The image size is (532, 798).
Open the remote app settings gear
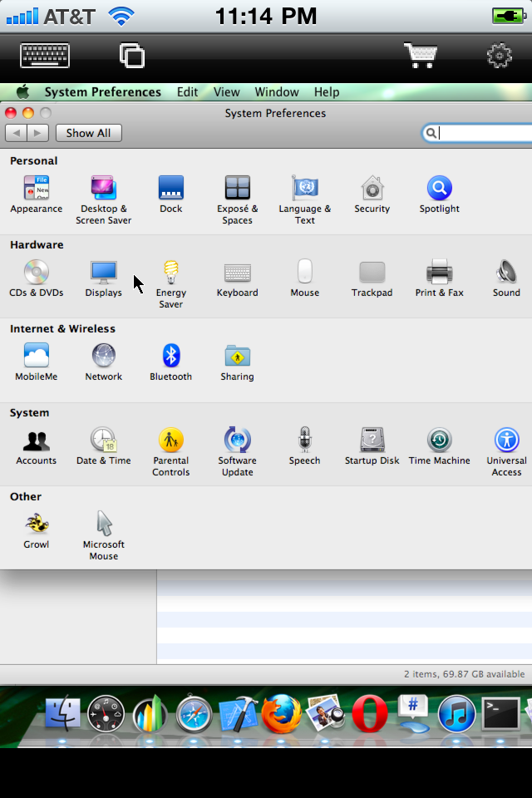pos(499,55)
